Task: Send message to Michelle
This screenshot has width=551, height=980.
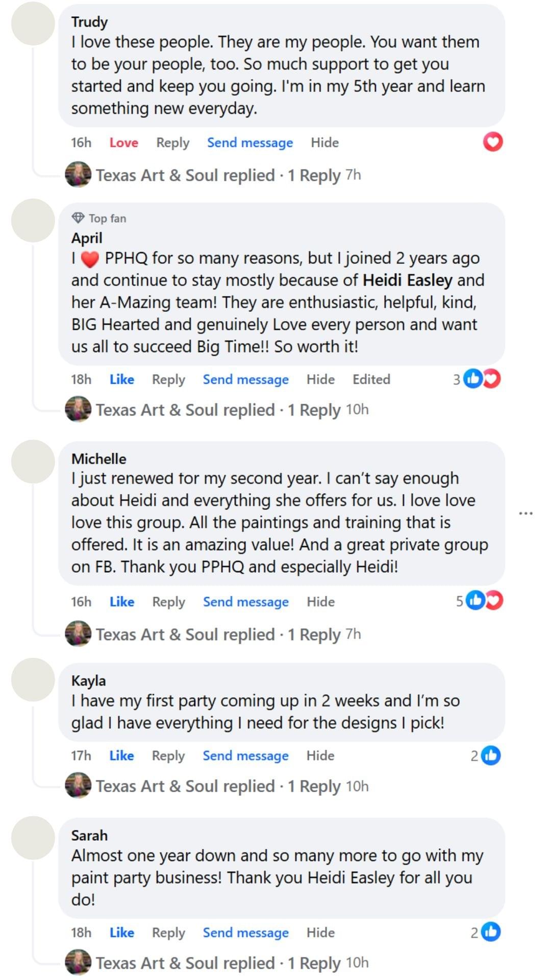Action: click(x=245, y=602)
